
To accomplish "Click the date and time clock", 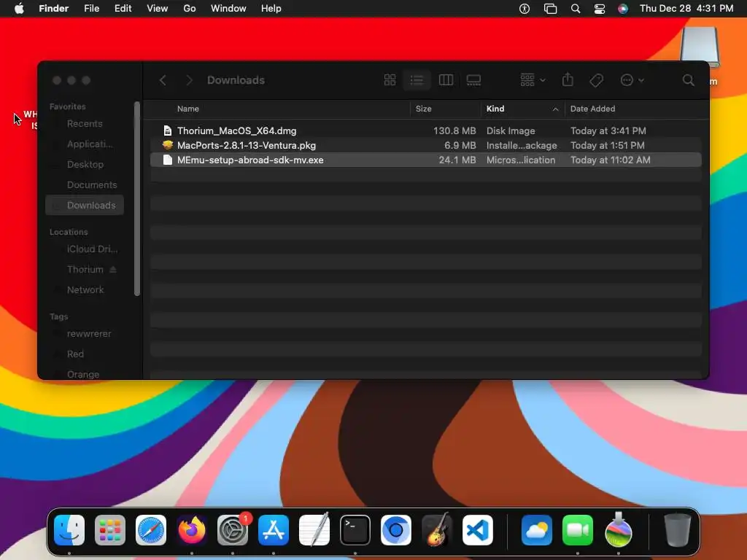I will click(686, 9).
